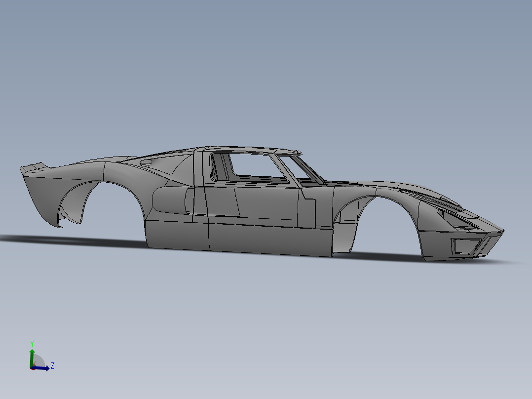Click the Y label on the orientation triad
The height and width of the screenshot is (399, 532).
[32, 342]
